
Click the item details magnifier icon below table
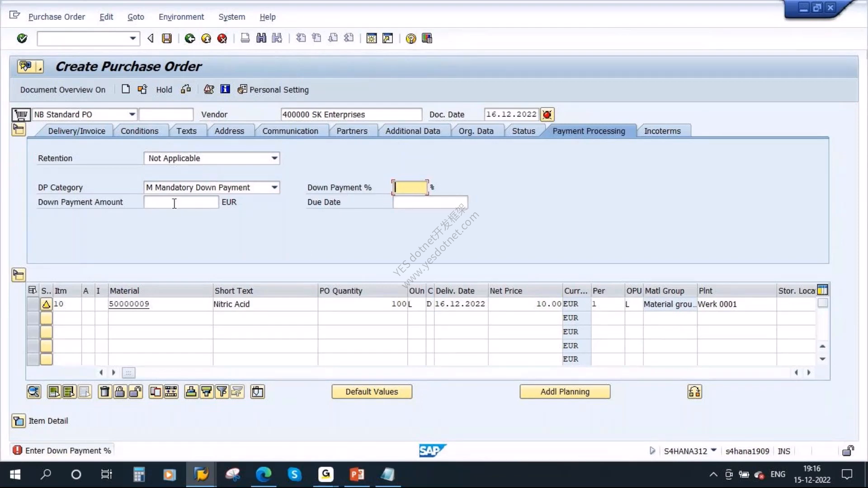pos(34,392)
